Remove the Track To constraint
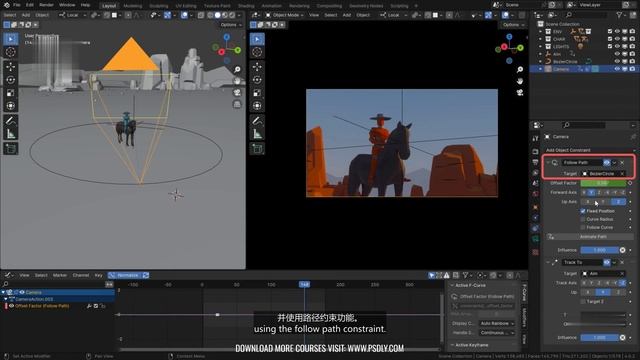 [x=622, y=262]
